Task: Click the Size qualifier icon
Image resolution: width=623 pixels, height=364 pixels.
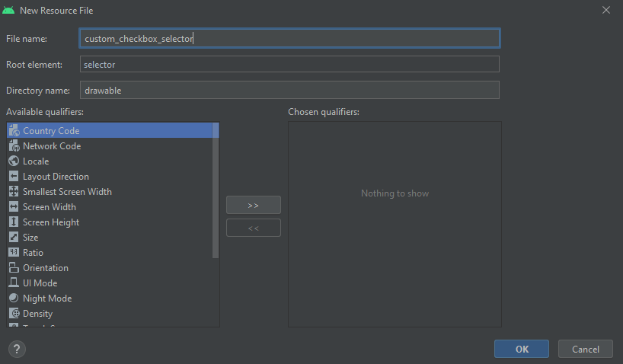Action: pos(14,238)
